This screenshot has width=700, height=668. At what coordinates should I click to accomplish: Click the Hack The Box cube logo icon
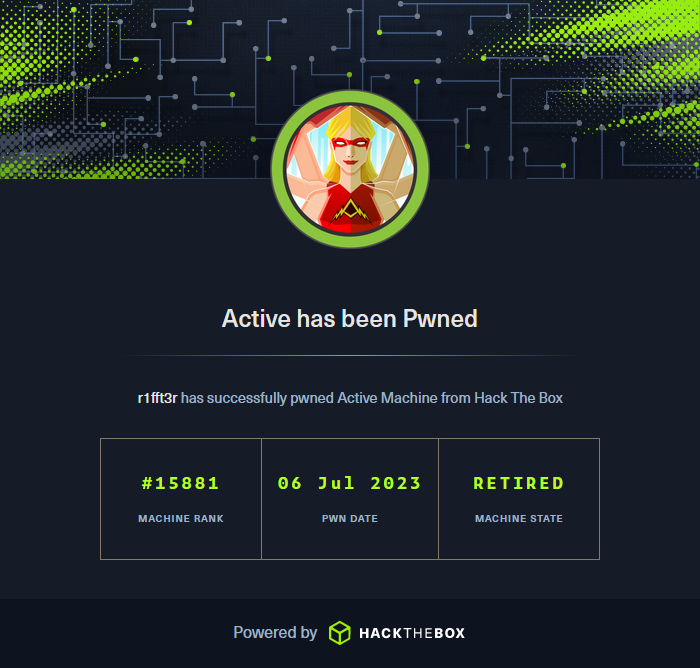340,633
